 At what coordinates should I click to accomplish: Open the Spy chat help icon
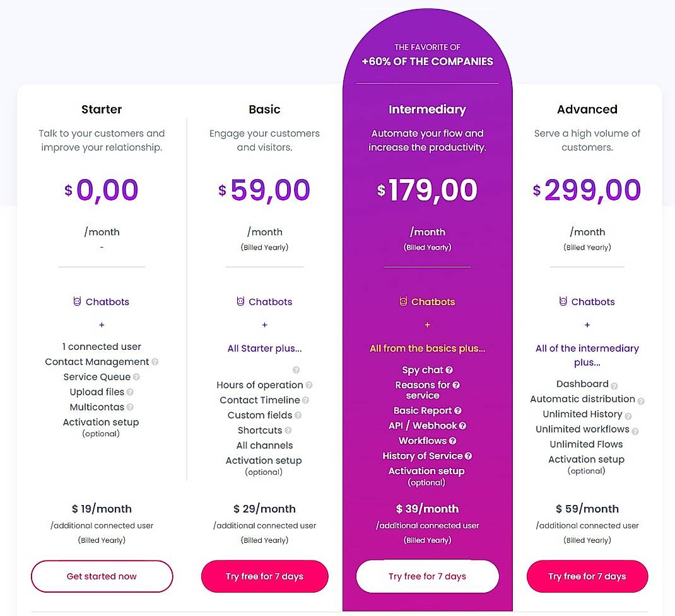click(x=448, y=370)
